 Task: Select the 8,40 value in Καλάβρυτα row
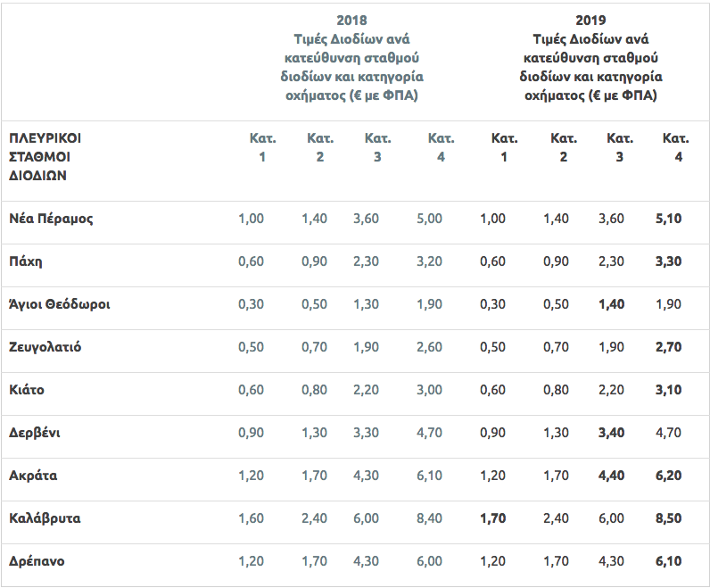coord(429,518)
